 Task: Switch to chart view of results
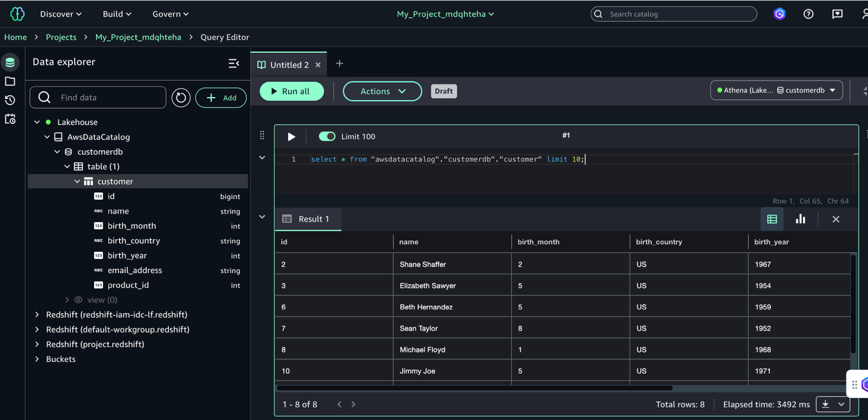[x=800, y=219]
